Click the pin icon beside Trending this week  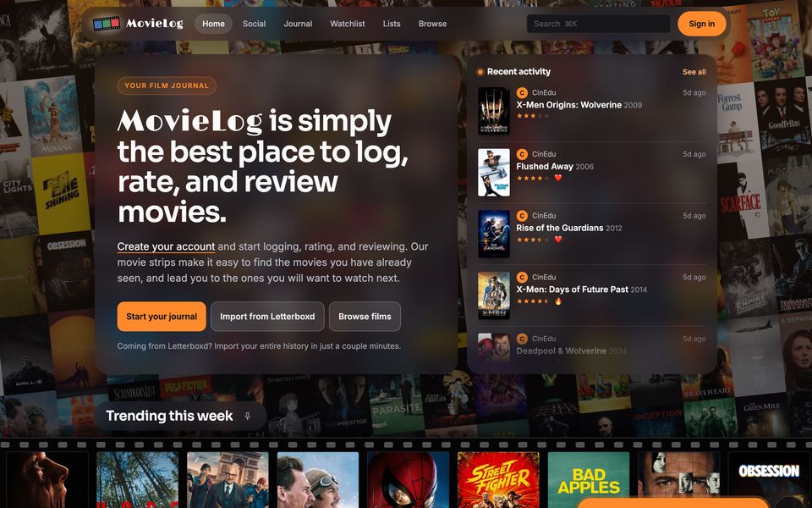click(248, 416)
